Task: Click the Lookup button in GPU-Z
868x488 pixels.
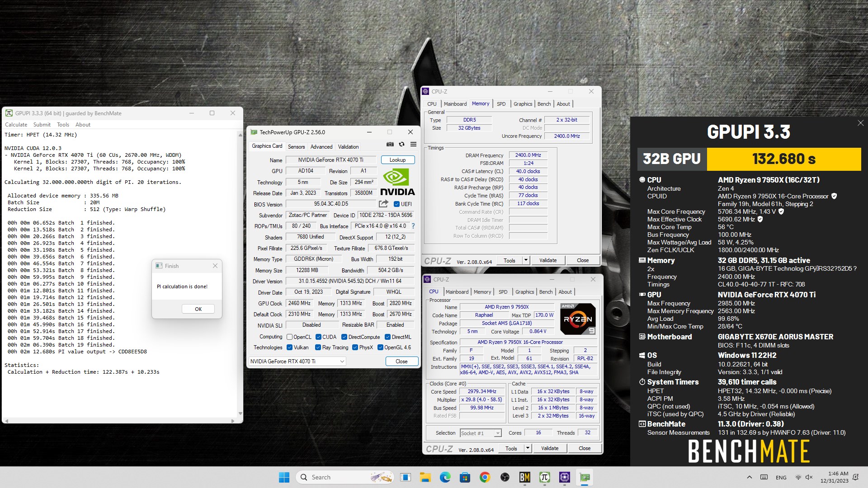Action: point(397,160)
